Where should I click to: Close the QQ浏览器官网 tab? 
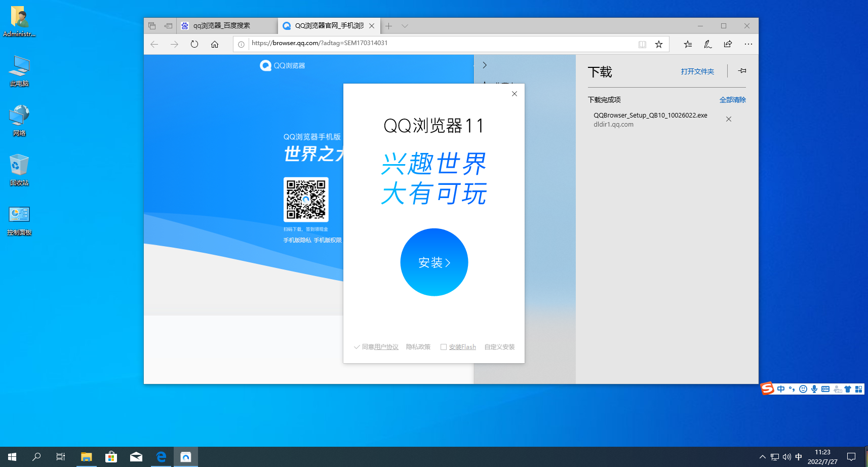[372, 26]
